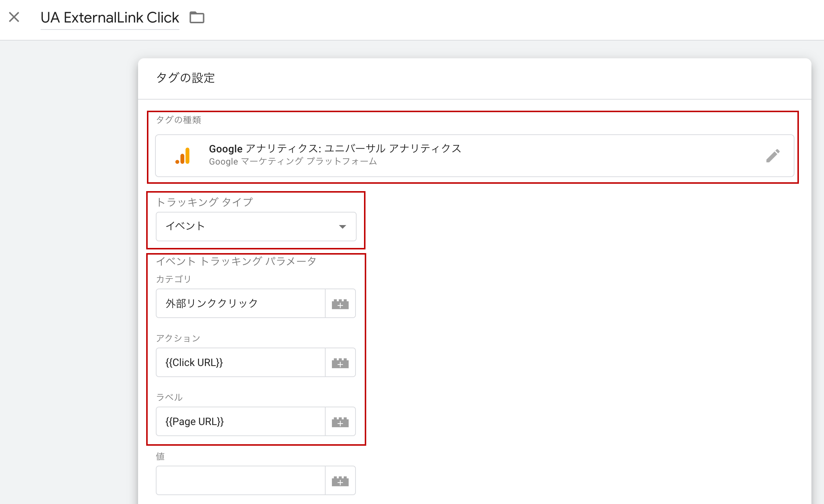This screenshot has width=824, height=504.
Task: Edit the tag name UA ExternalLink Click
Action: pos(110,18)
